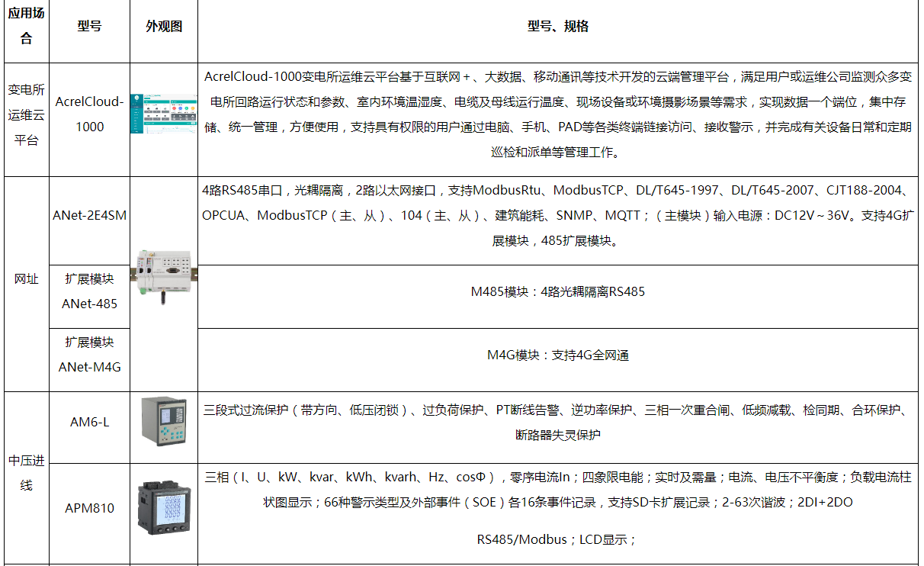Open the blue 网址 link

26,279
